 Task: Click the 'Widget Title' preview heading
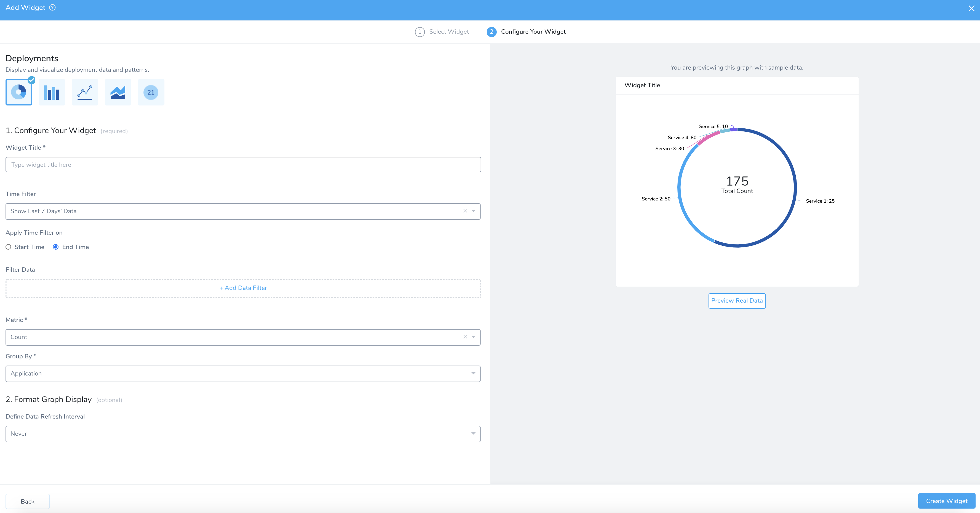[x=642, y=85]
